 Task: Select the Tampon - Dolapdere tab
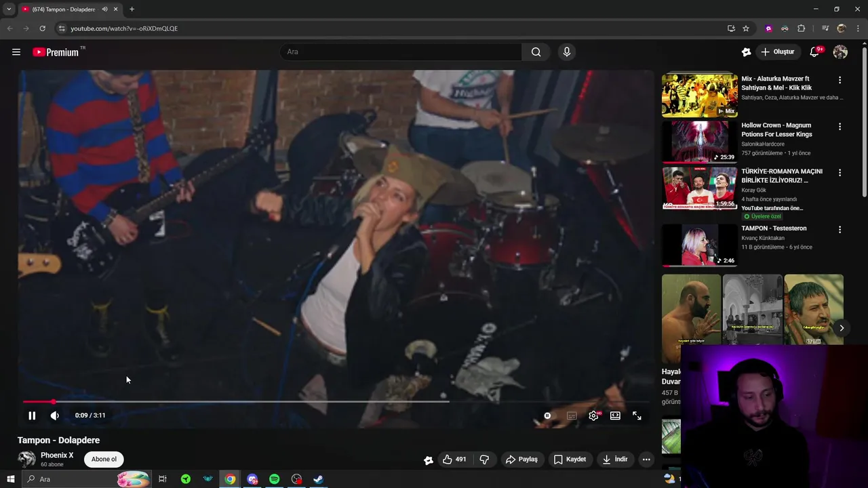pyautogui.click(x=64, y=9)
